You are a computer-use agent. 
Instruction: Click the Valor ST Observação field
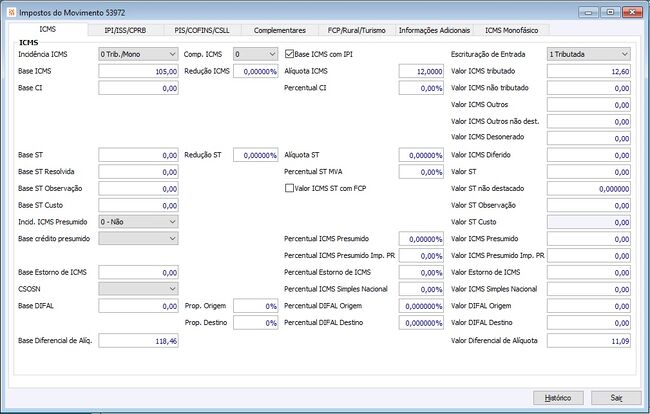click(589, 205)
